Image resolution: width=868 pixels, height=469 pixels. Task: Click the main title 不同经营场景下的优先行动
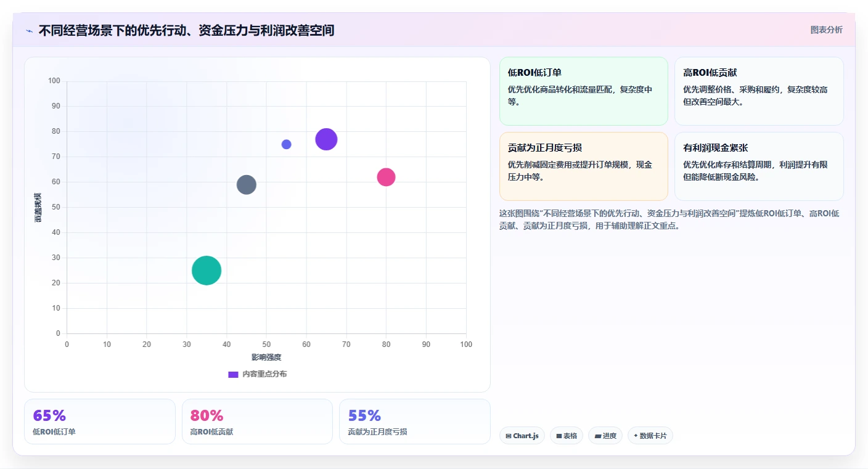coord(186,30)
